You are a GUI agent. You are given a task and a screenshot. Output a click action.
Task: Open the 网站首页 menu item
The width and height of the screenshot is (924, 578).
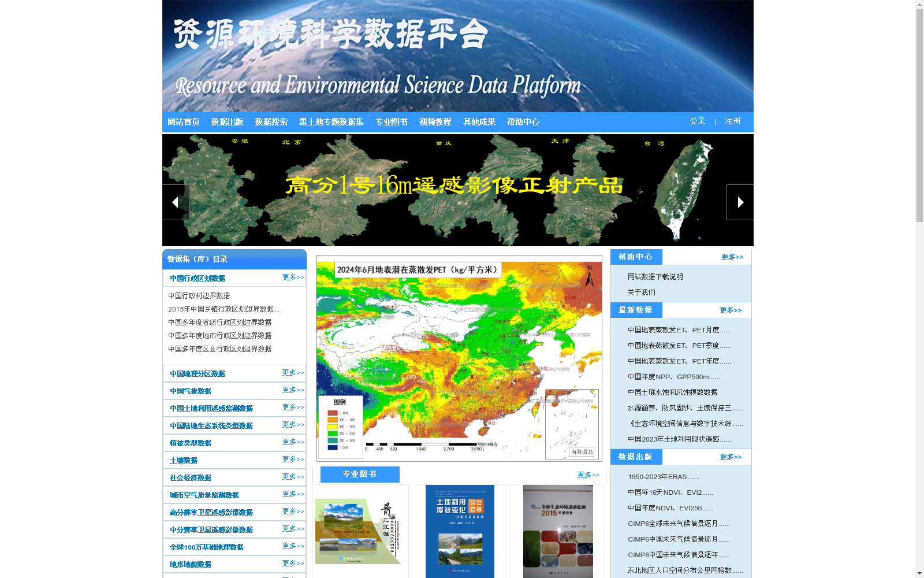tap(184, 122)
